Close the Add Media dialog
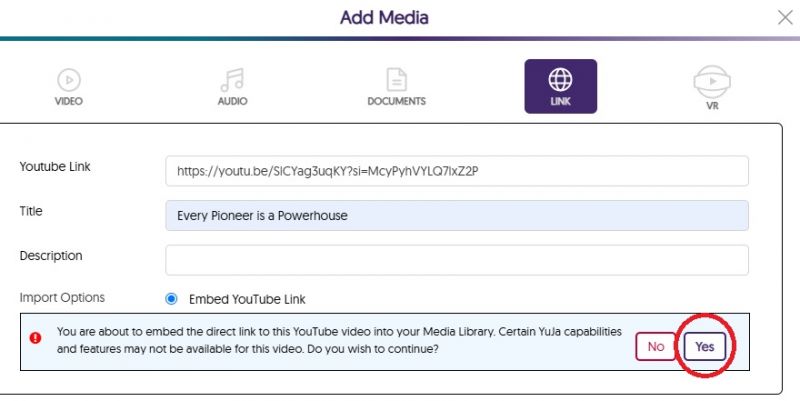Image resolution: width=800 pixels, height=401 pixels. 785,17
